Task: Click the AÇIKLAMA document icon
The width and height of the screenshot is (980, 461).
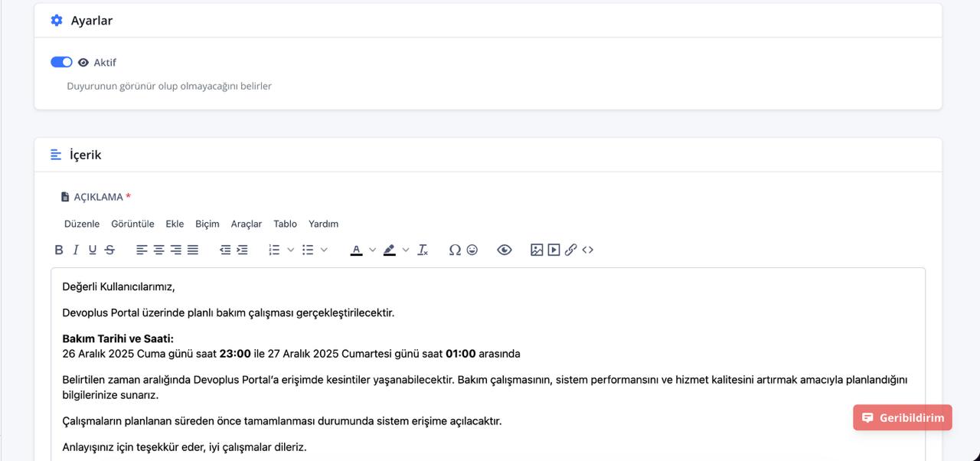Action: 65,197
